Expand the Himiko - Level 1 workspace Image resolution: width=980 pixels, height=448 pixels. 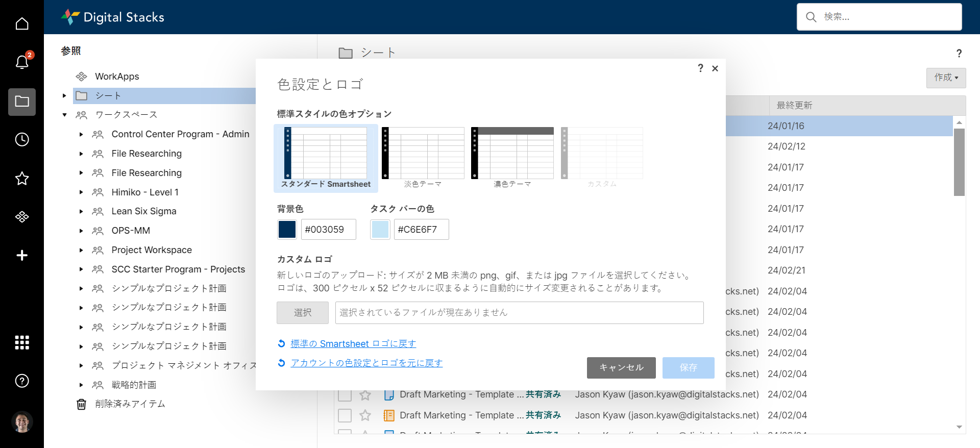[81, 192]
